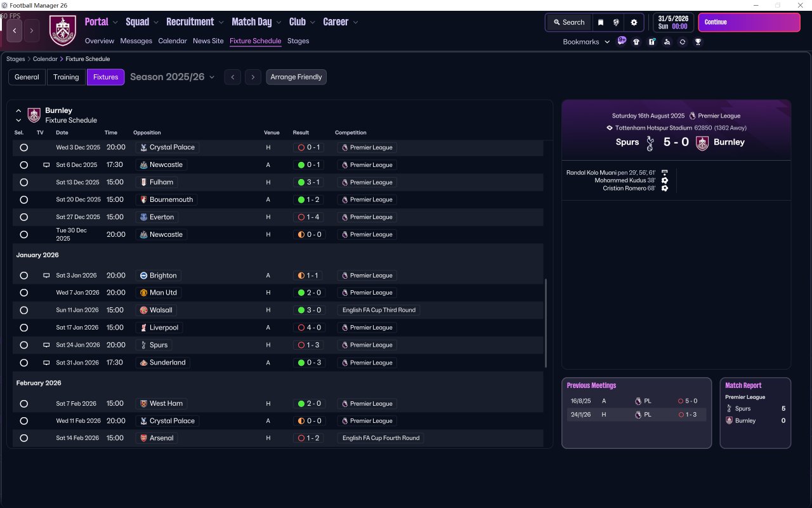
Task: Select the Arsenal fixture radio button
Action: [24, 438]
